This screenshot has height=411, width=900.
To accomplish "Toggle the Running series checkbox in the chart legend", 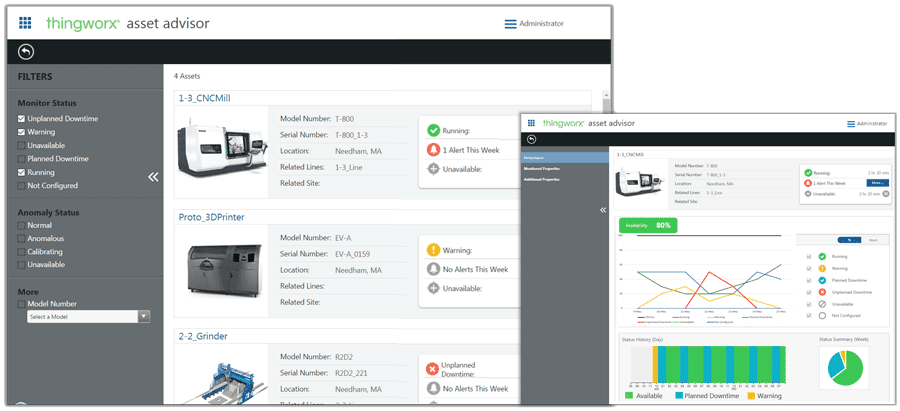I will click(x=809, y=257).
